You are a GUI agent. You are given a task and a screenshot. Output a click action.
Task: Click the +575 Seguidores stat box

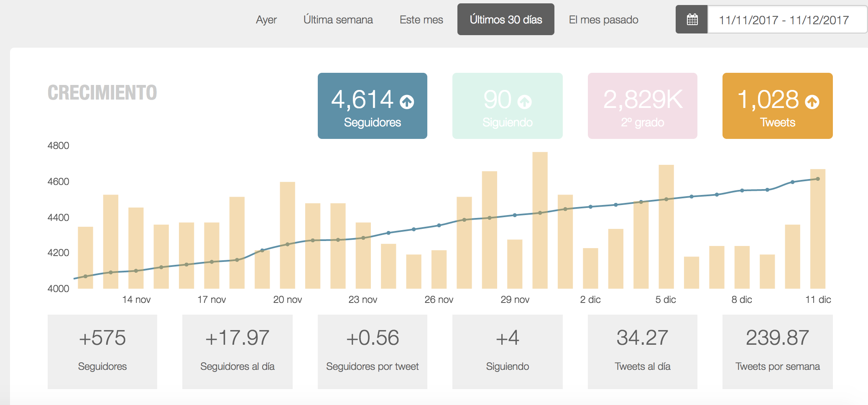[102, 352]
